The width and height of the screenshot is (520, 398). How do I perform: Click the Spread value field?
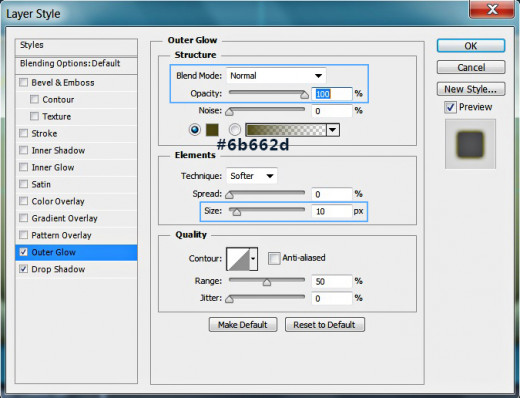[x=332, y=194]
